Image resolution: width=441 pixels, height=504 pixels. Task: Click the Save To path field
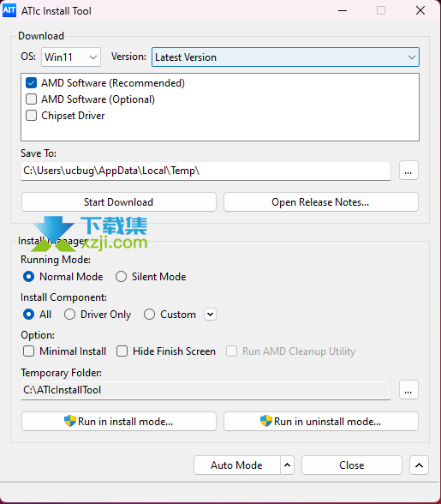point(206,171)
